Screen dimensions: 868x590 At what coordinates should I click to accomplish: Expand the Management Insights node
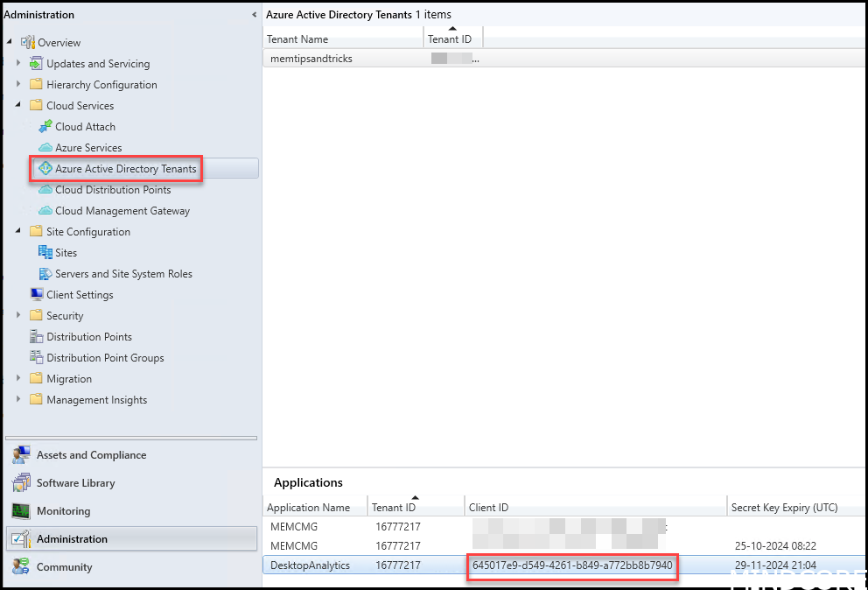[18, 399]
